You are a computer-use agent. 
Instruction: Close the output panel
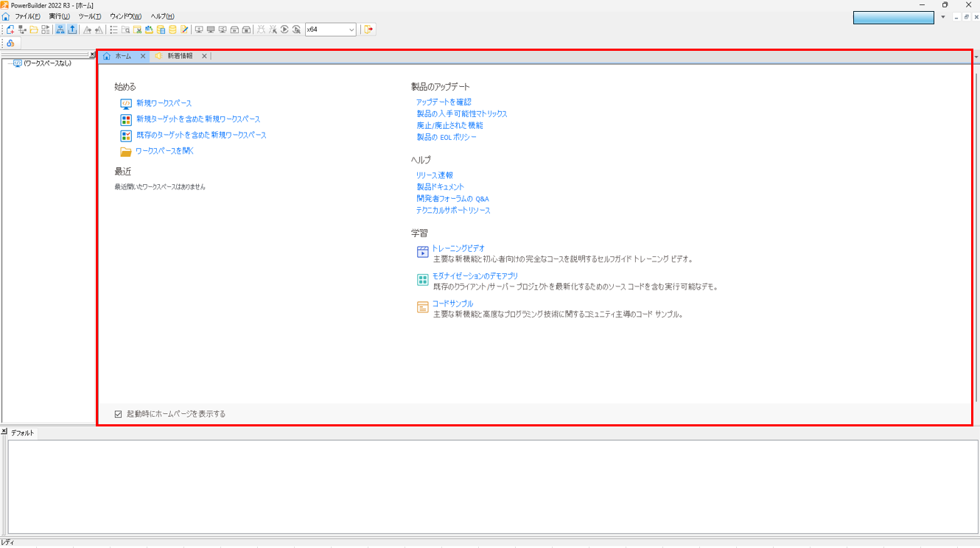(4, 430)
